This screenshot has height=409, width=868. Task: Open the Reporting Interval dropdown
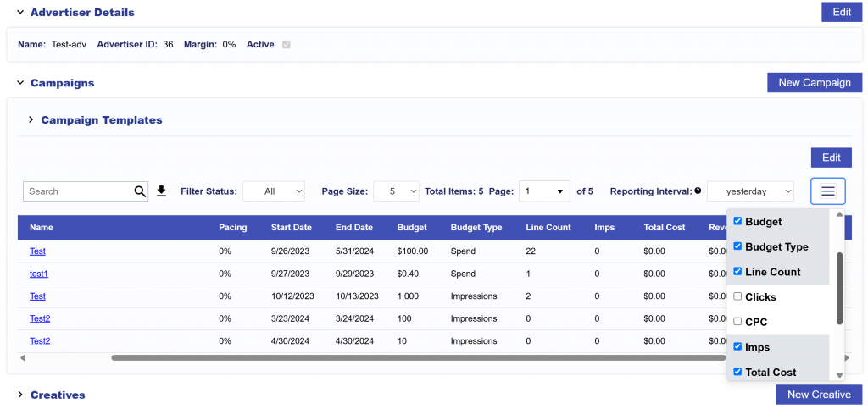pos(750,191)
